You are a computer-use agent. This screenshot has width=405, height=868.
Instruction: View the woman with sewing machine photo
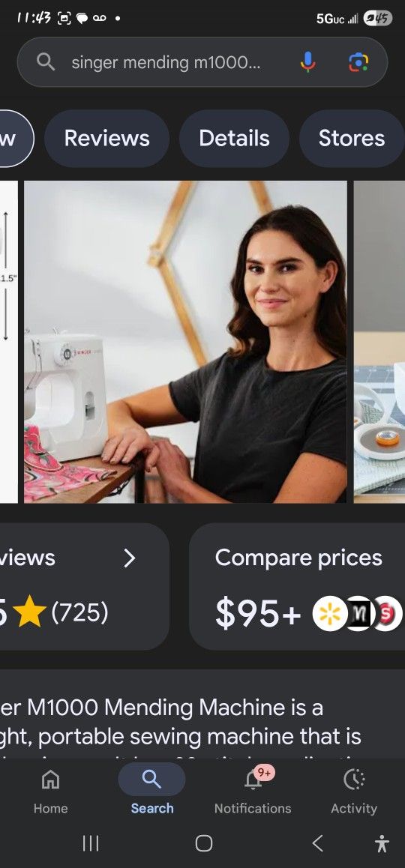click(x=185, y=342)
